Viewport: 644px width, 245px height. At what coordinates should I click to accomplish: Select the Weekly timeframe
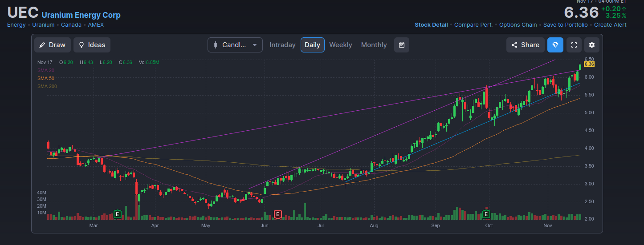coord(340,45)
